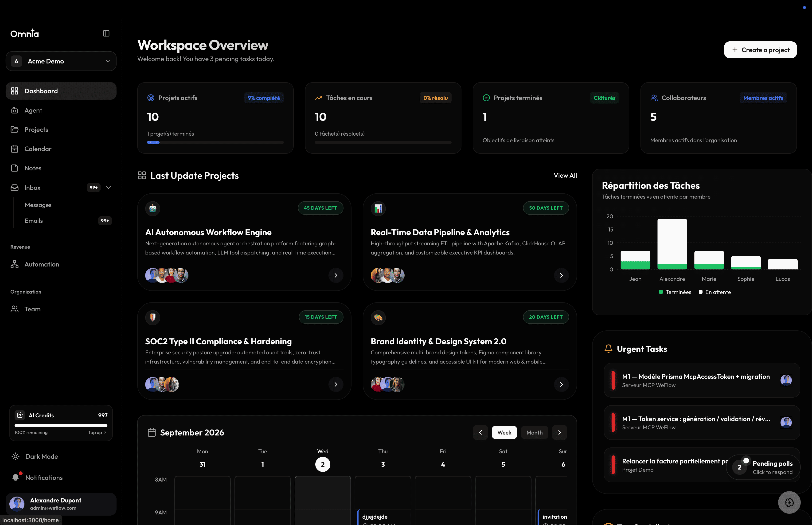Viewport: 812px width, 525px height.
Task: Open the Acme Demo workspace dropdown
Action: (x=61, y=61)
